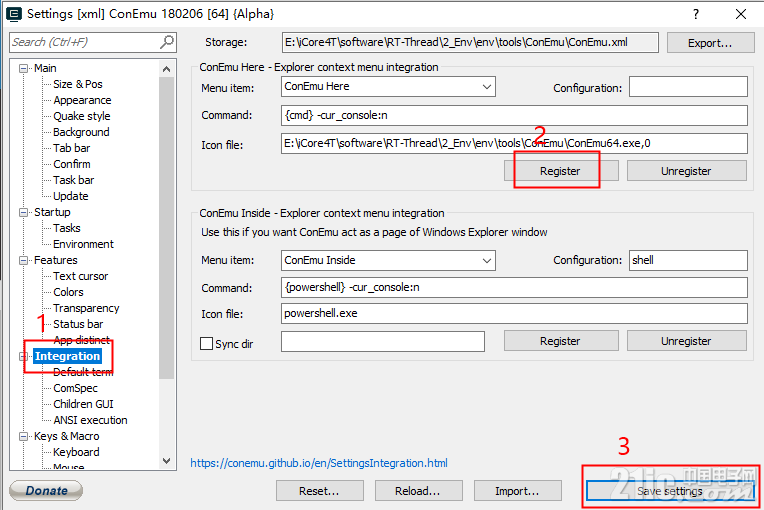Select the Keyboard settings page
Viewport: 764px width, 510px height.
click(76, 453)
